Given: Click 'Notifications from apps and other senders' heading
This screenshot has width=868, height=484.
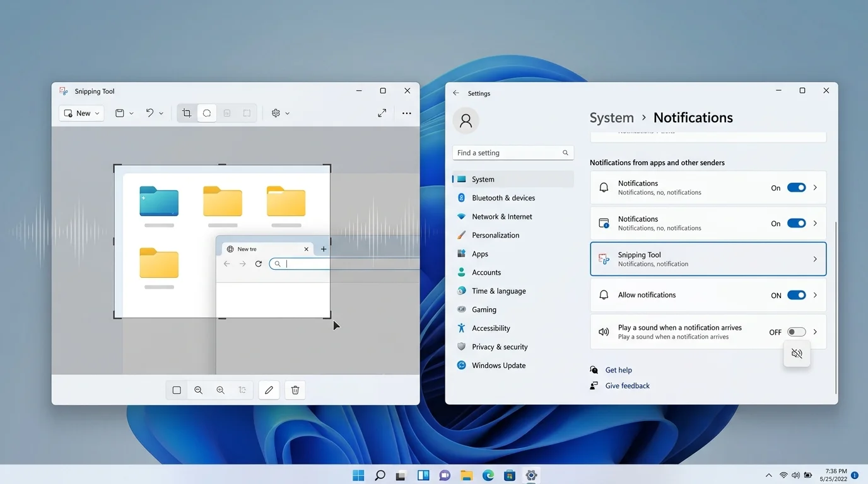Looking at the screenshot, I should coord(657,163).
